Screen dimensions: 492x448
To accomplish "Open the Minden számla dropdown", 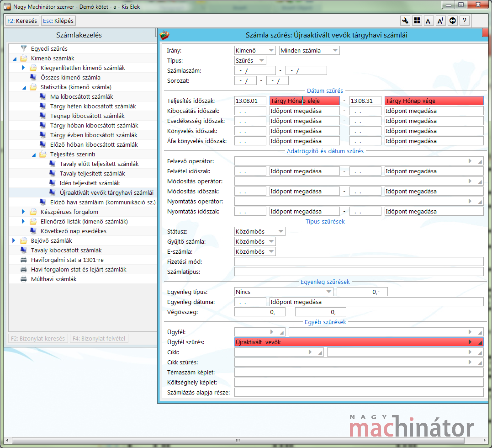I will click(309, 50).
